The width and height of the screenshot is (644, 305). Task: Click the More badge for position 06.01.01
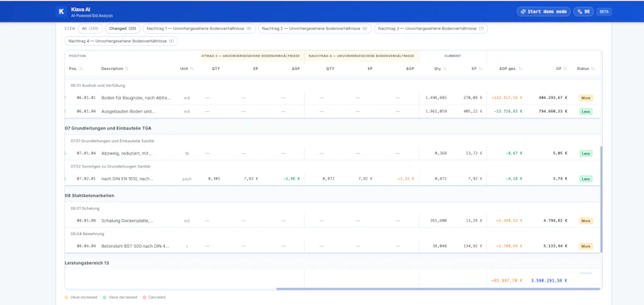586,98
